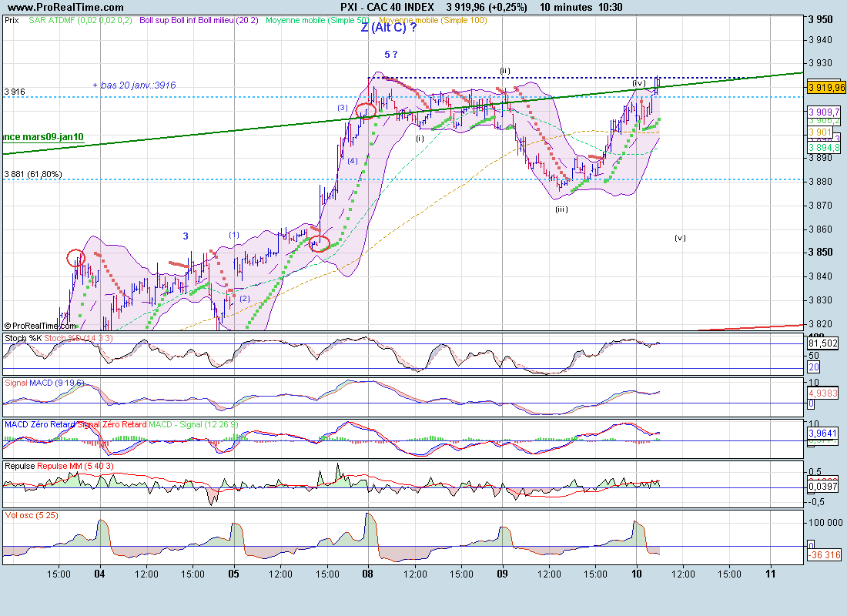Select the purple 3 909,7 Bollinger value tag

(824, 112)
